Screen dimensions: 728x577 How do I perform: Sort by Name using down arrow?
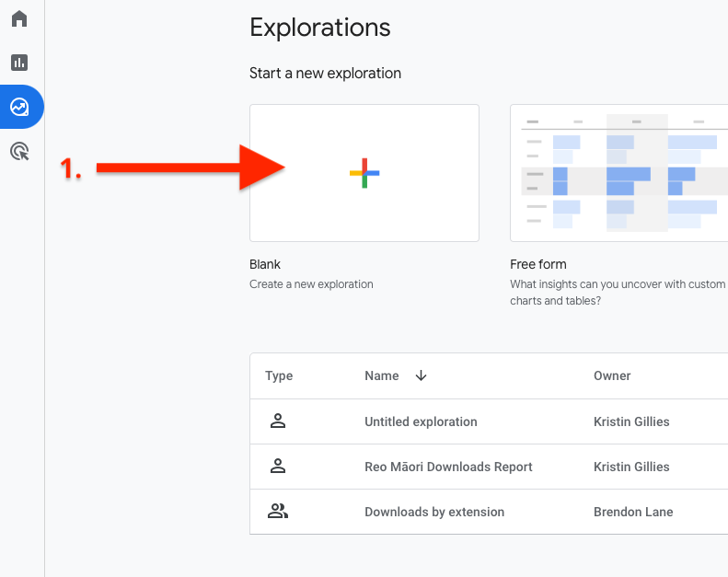[x=422, y=375]
